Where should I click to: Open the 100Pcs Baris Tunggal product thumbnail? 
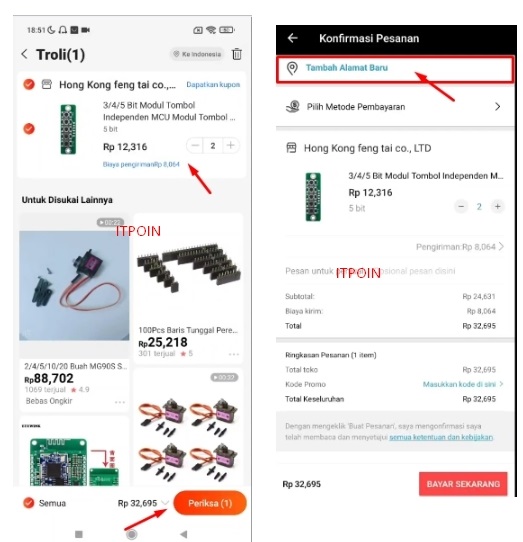click(x=188, y=270)
